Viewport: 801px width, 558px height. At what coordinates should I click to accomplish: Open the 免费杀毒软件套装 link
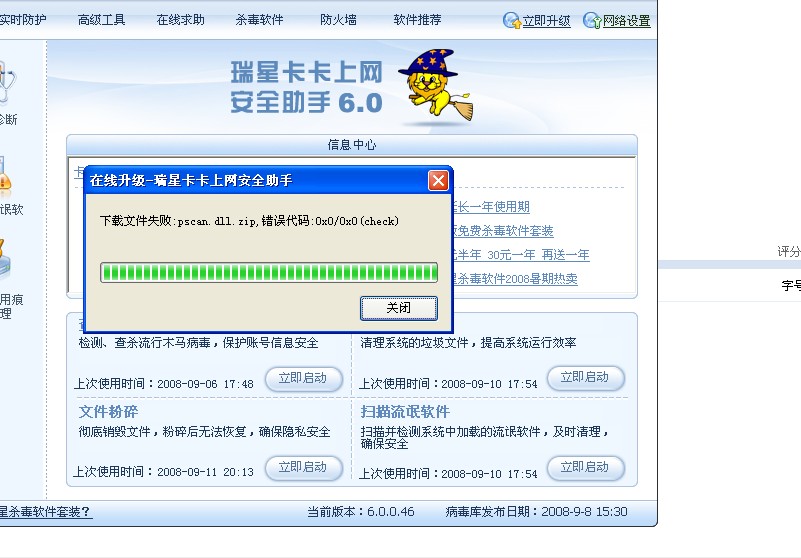coord(503,231)
